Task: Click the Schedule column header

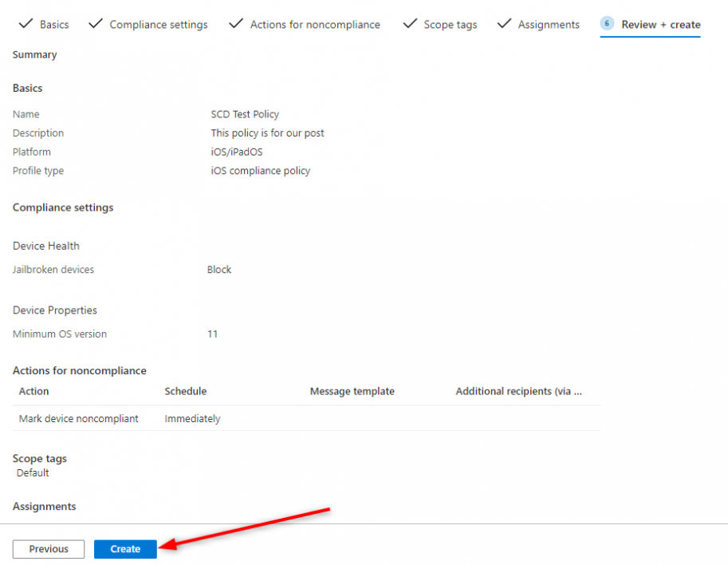Action: 185,391
